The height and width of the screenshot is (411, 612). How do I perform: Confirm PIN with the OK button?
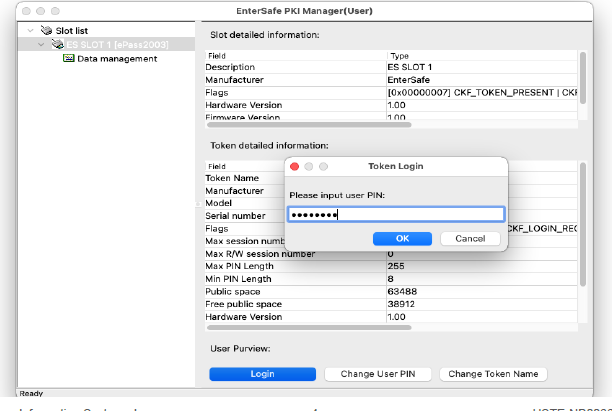(x=402, y=238)
